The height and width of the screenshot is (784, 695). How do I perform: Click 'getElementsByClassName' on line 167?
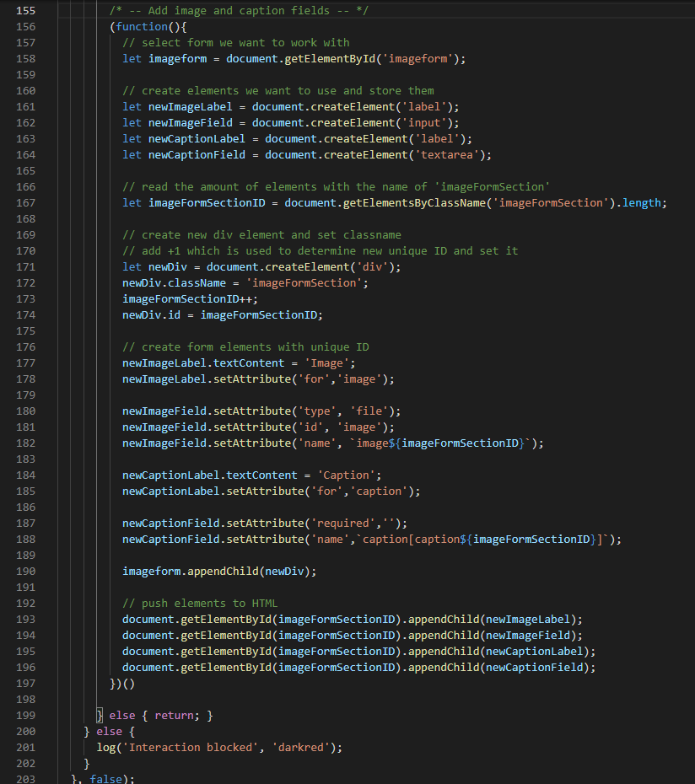[x=414, y=202]
